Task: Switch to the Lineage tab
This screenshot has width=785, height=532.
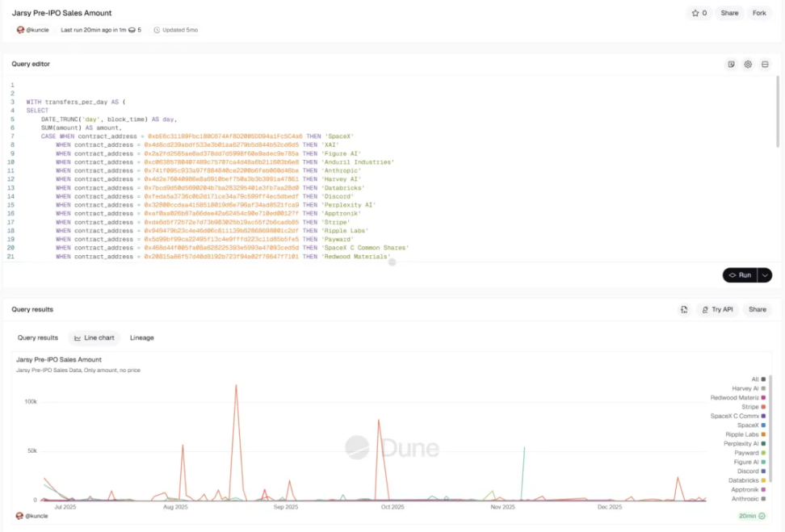Action: [x=141, y=337]
